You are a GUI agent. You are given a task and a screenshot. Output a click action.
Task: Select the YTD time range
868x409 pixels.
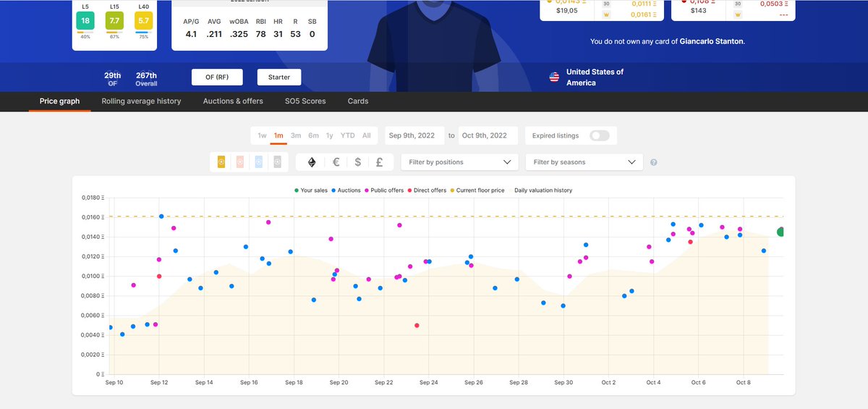348,135
